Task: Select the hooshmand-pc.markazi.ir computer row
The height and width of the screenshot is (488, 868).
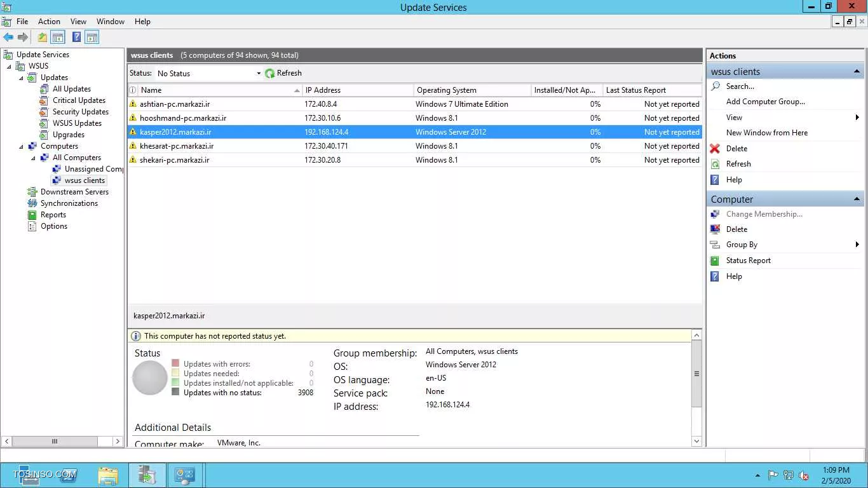Action: coord(414,118)
